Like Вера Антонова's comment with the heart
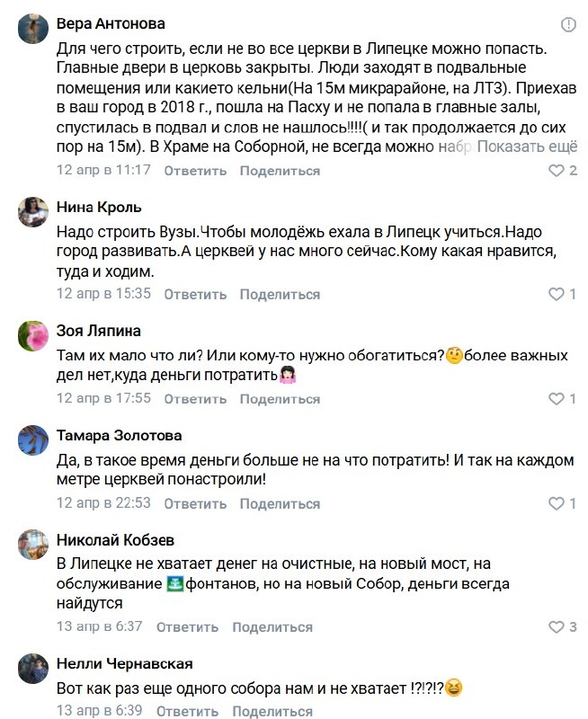 (555, 170)
